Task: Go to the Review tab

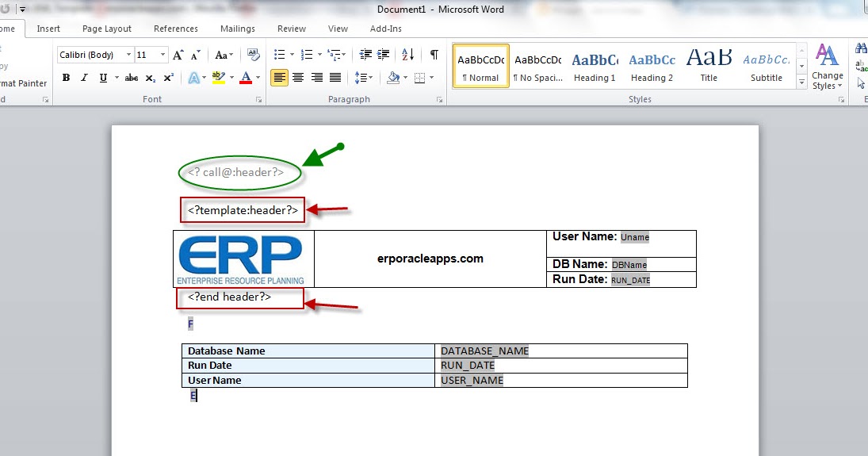Action: [x=291, y=29]
